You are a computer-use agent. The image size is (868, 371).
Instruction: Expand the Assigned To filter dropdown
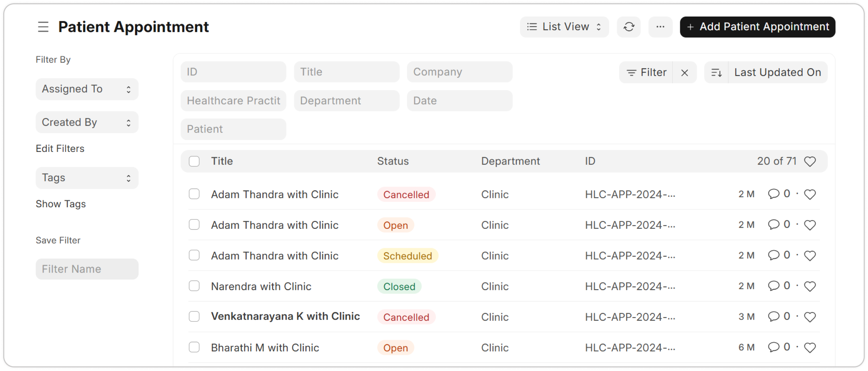coord(87,89)
